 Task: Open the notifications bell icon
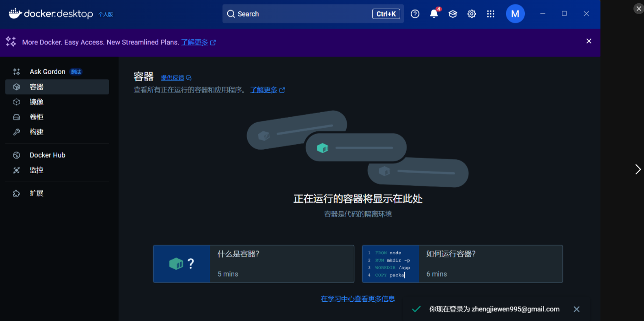434,14
